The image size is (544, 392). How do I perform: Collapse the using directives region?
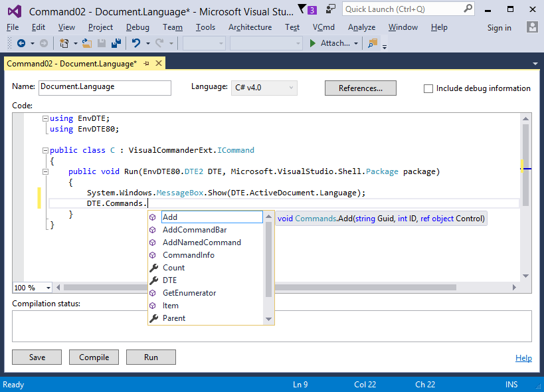(45, 119)
